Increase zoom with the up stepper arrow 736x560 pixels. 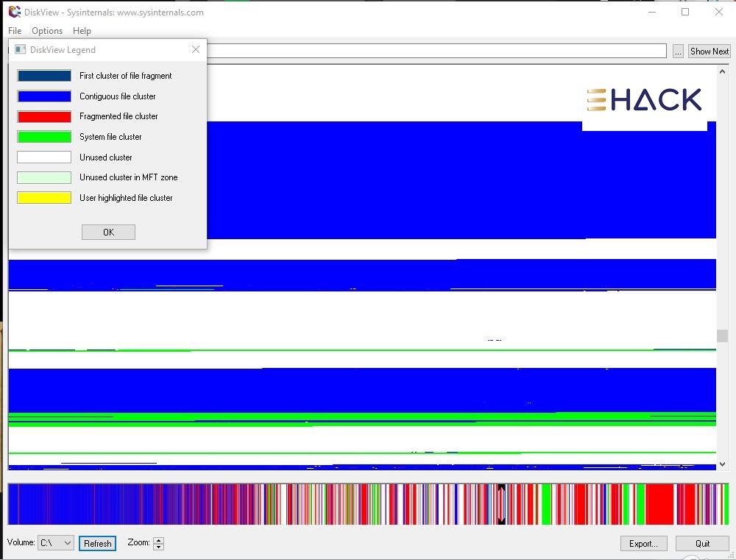[159, 540]
